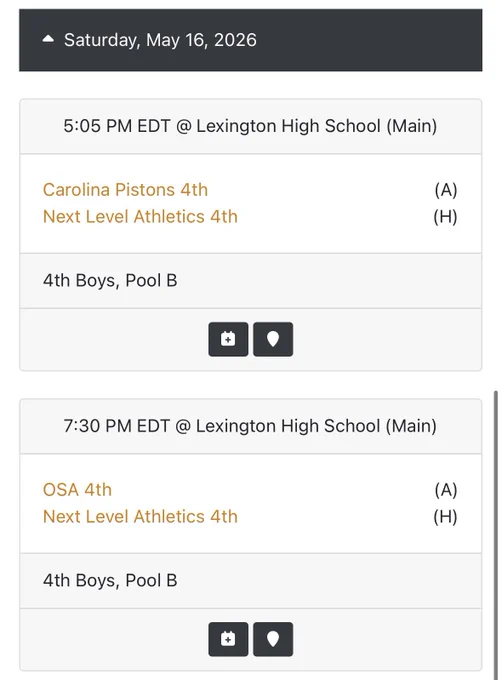
Task: Open map location for the 7:30 PM game
Action: click(x=273, y=639)
